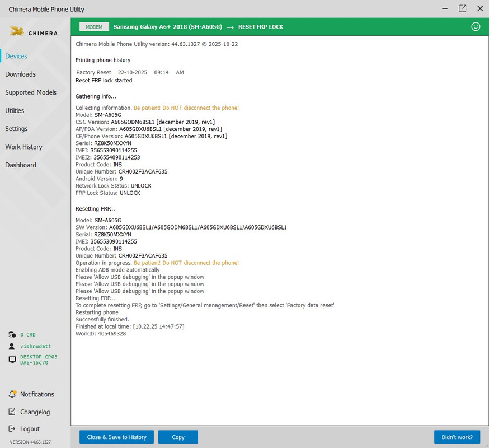The image size is (489, 448).
Task: Click the computer monitor icon
Action: (12, 360)
